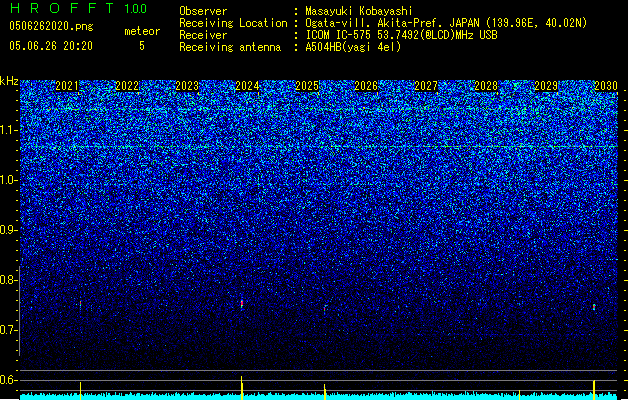This screenshot has height=400, width=629.
Task: Click the 1.0 kHz frequency label
Action: point(8,181)
